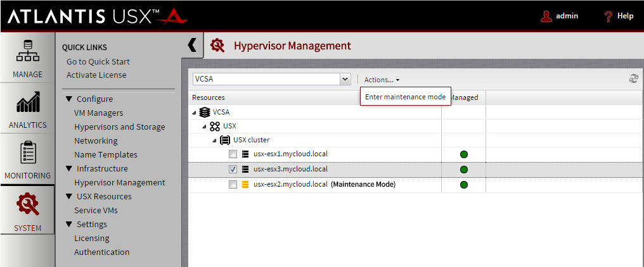The height and width of the screenshot is (267, 644).
Task: Collapse the USX cluster tree node
Action: click(215, 140)
